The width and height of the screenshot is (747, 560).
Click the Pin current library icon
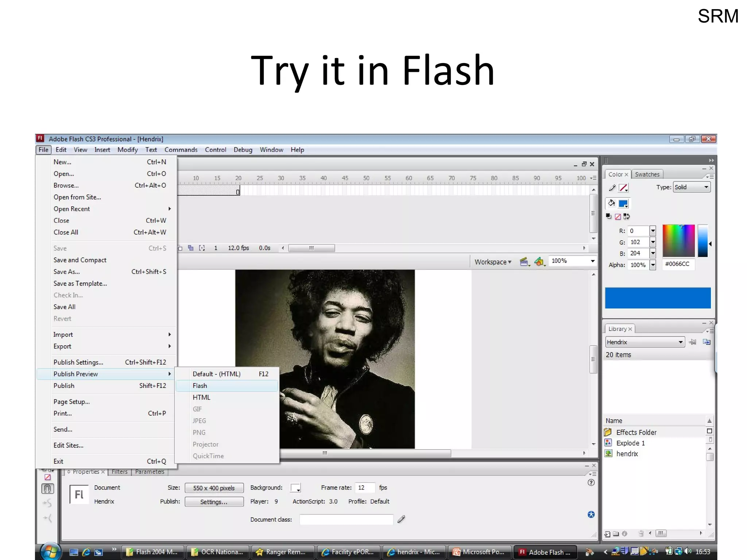pyautogui.click(x=692, y=342)
